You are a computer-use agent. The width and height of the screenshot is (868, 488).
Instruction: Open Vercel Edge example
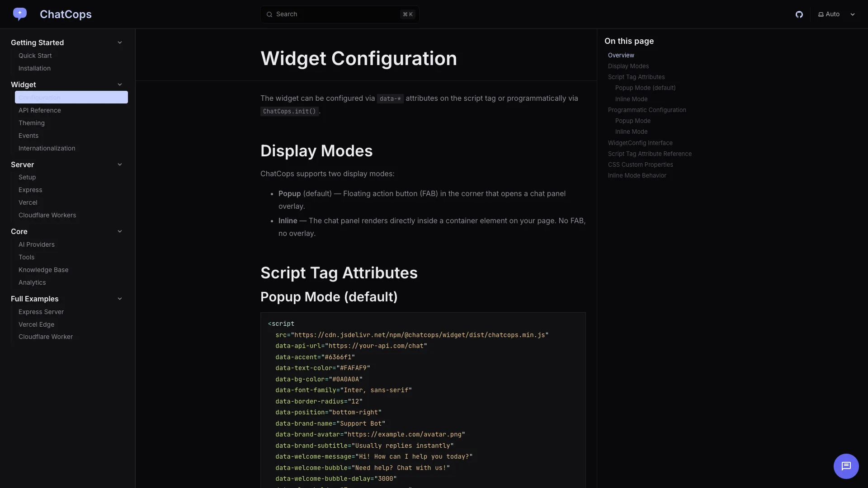[37, 324]
